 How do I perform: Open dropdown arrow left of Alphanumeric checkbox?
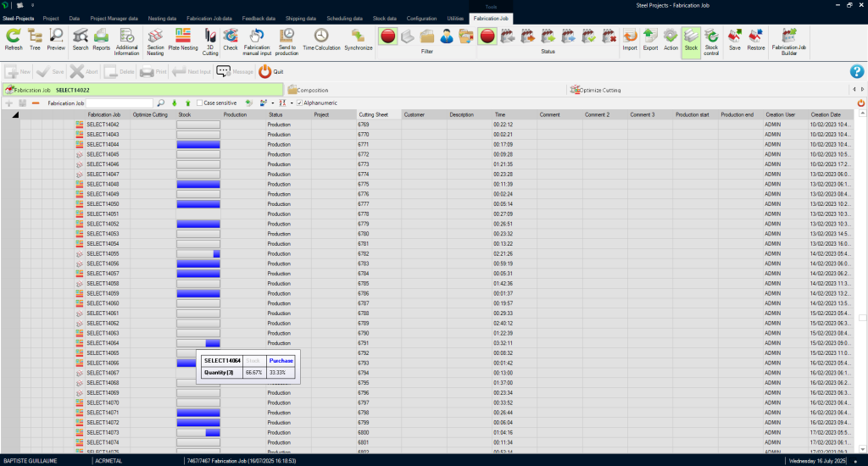click(290, 103)
